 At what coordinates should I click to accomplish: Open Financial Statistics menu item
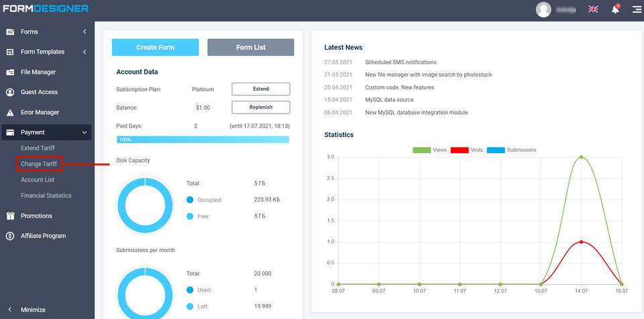click(46, 195)
